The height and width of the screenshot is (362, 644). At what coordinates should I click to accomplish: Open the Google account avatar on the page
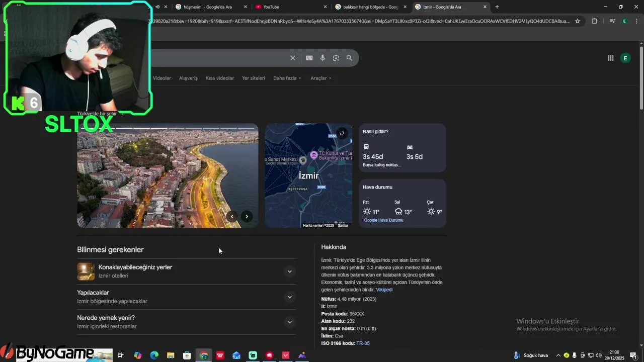point(625,58)
